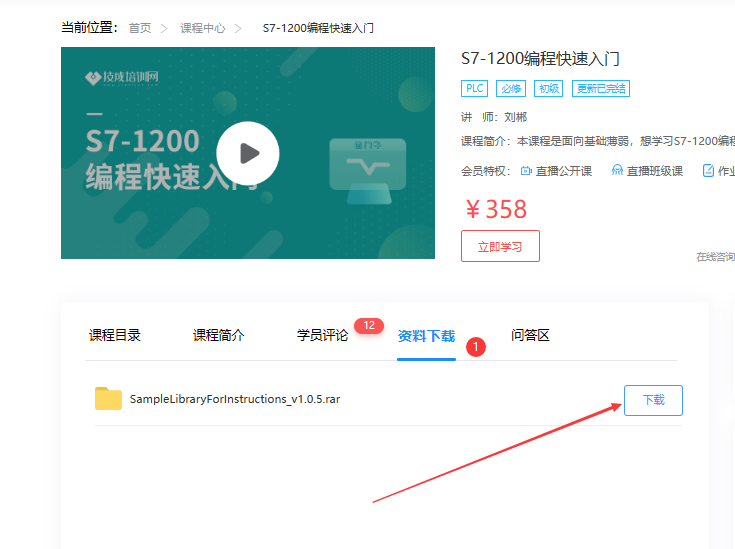Open 在线咨询 link
Viewport: 735px width, 549px height.
pos(715,257)
